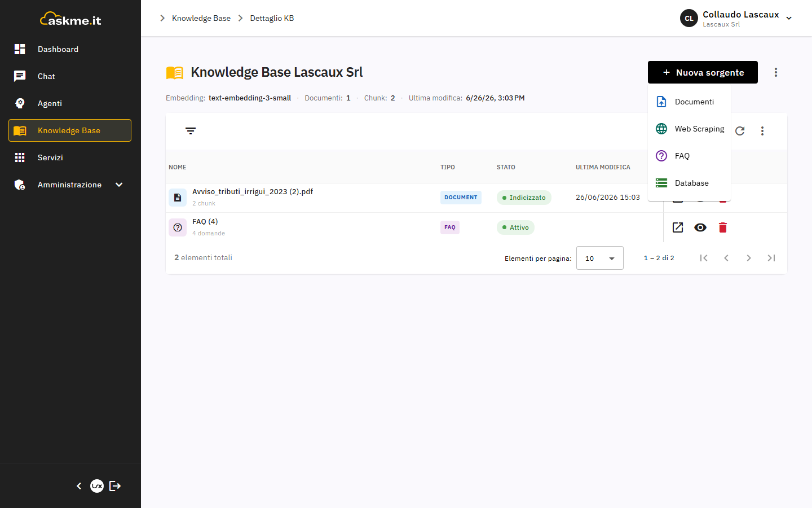Choose Web Scraping from the new source menu
812x508 pixels.
[x=689, y=129]
